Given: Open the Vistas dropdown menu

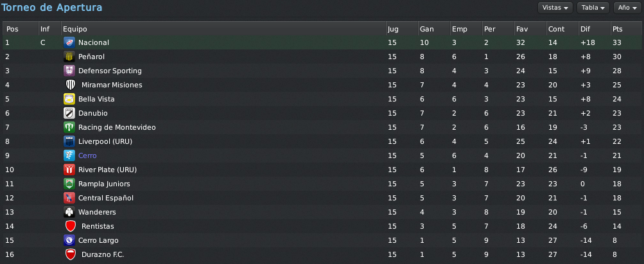Looking at the screenshot, I should pyautogui.click(x=555, y=8).
